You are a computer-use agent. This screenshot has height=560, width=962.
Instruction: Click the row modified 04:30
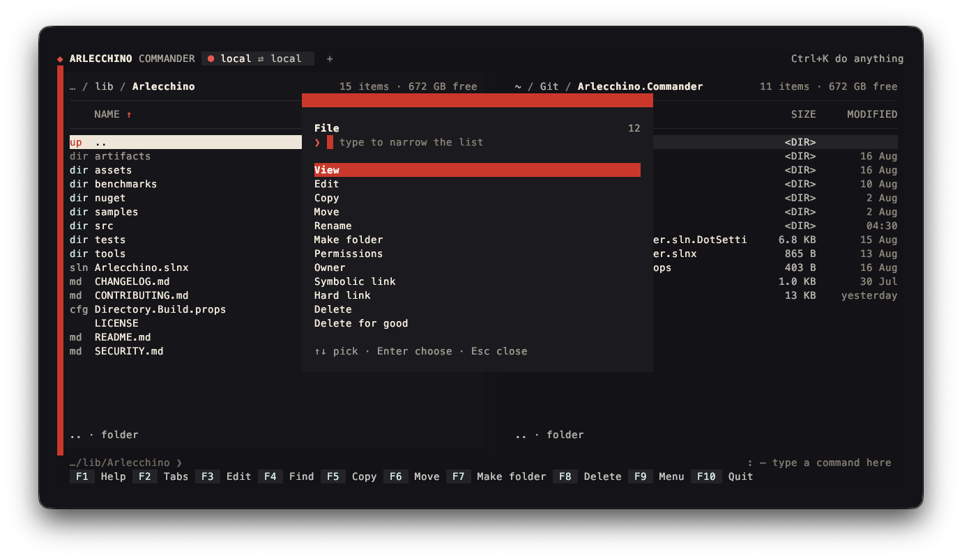[x=775, y=226]
